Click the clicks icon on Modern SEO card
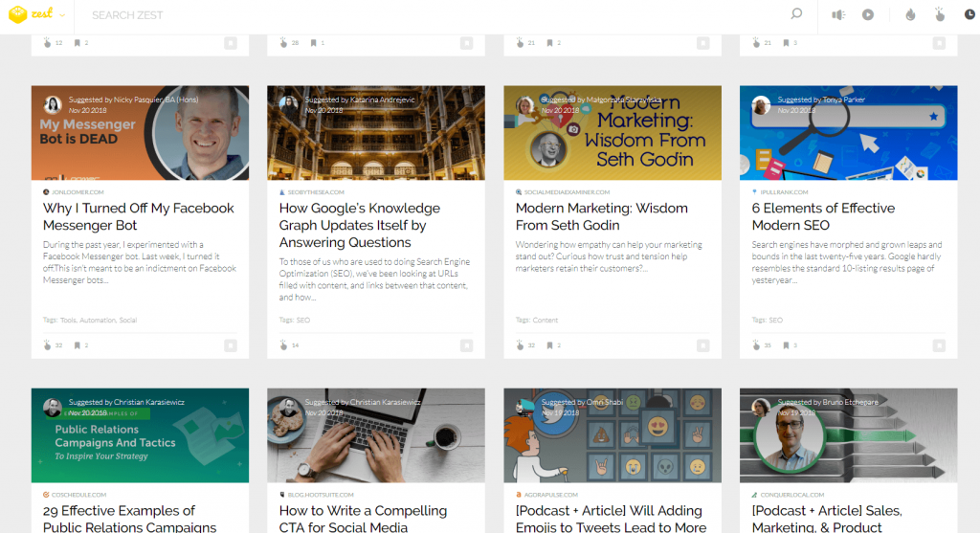Viewport: 980px width, 533px height. (756, 344)
